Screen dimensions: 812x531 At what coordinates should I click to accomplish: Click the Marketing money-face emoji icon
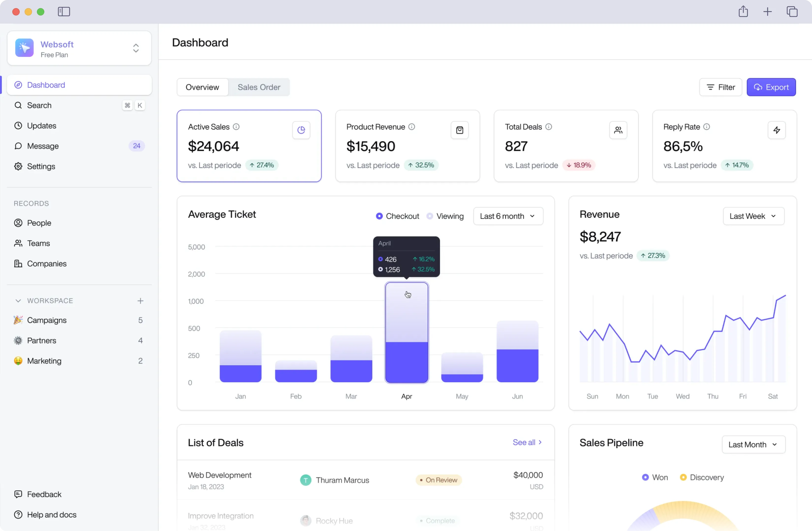tap(18, 361)
